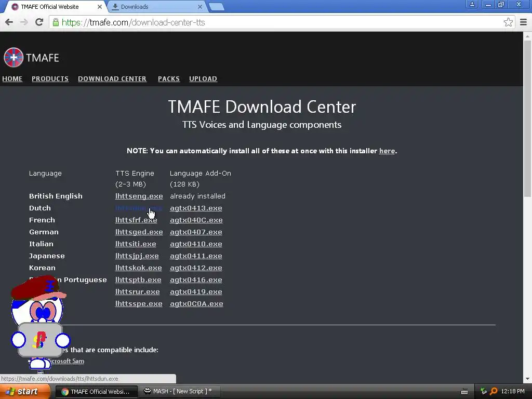
Task: Open DOWNLOAD CENTER navigation item
Action: tap(112, 79)
